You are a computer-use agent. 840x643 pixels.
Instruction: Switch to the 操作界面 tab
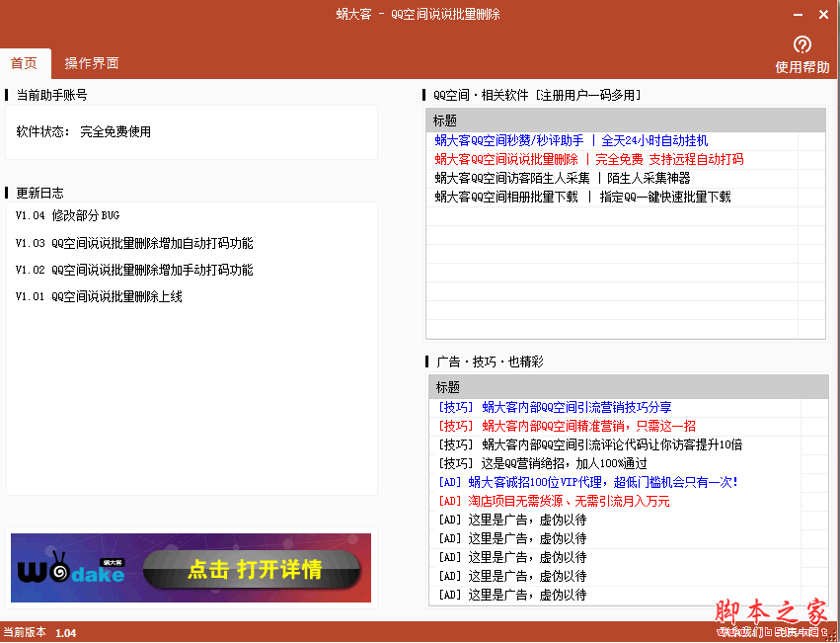tap(92, 61)
